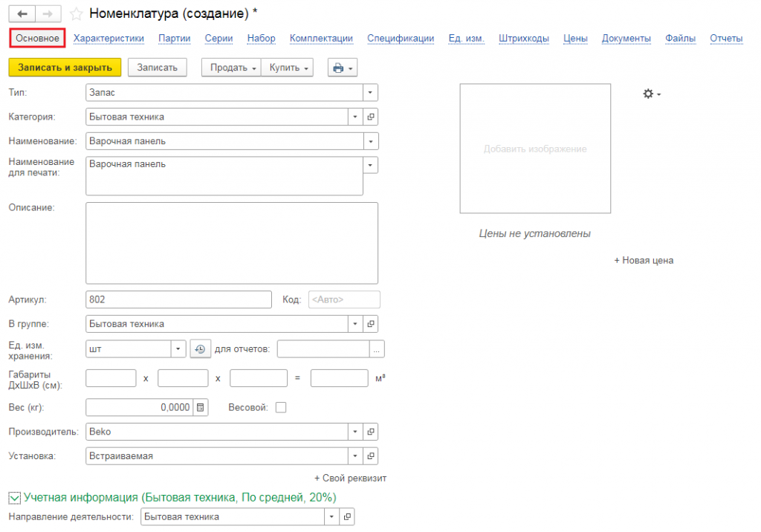The height and width of the screenshot is (532, 761).
Task: Switch to the Характеристики tab
Action: coord(109,39)
